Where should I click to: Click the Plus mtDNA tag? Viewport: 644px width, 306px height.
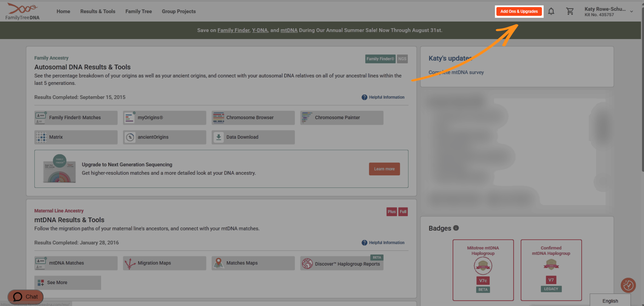(x=391, y=212)
